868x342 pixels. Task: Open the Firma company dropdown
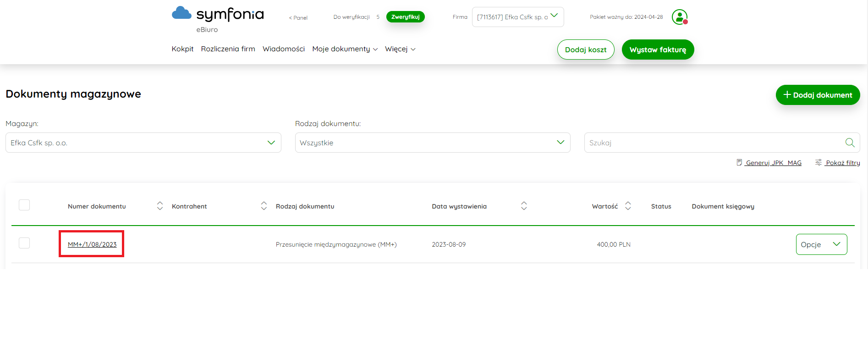click(x=518, y=17)
